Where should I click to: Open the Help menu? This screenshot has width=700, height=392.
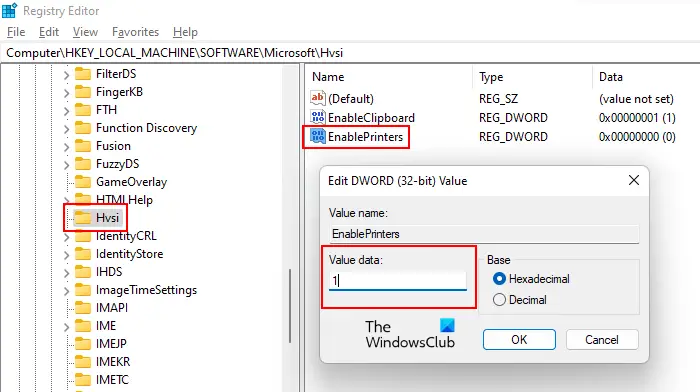click(185, 32)
